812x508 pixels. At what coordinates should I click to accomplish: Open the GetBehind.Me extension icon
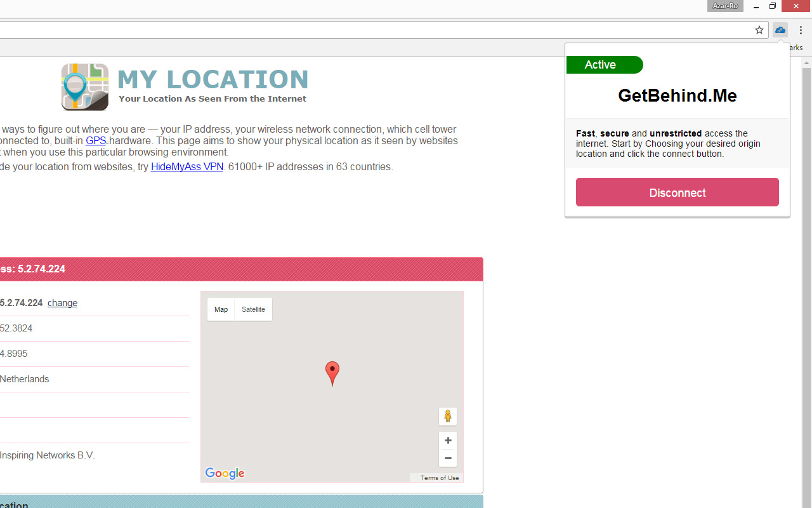click(x=780, y=30)
